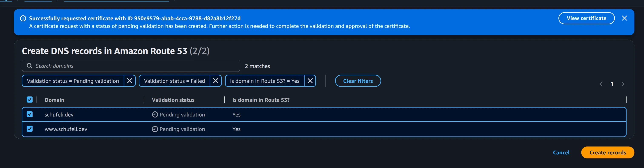Image resolution: width=644 pixels, height=168 pixels.
Task: Click the Cancel link
Action: (x=561, y=152)
